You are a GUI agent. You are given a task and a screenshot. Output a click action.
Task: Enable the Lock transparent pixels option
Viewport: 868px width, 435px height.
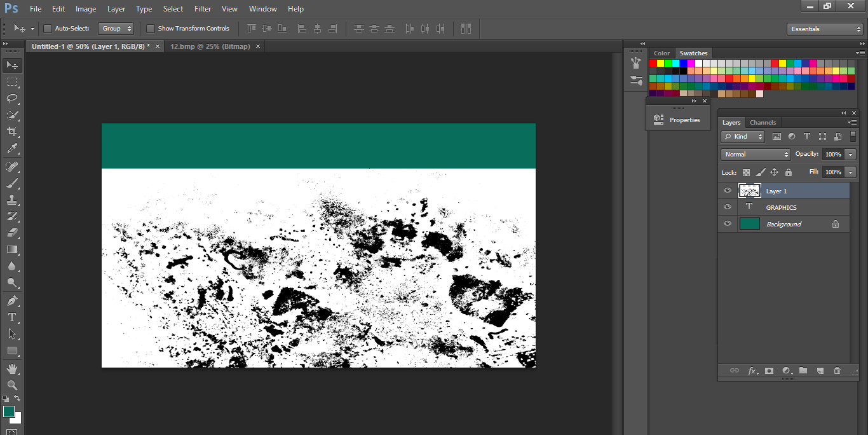click(x=745, y=172)
